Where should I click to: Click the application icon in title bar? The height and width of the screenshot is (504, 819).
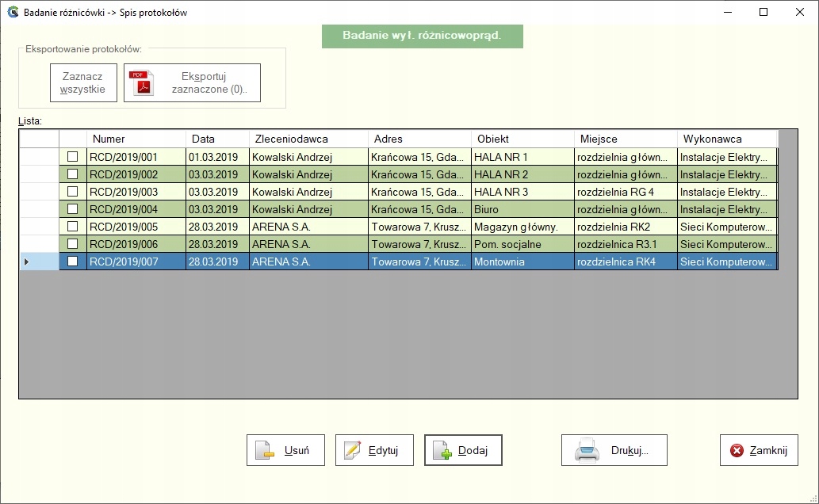[x=12, y=13]
